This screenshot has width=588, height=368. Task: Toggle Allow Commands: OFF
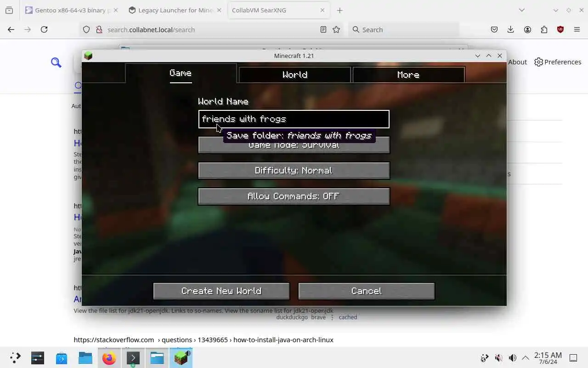click(294, 196)
